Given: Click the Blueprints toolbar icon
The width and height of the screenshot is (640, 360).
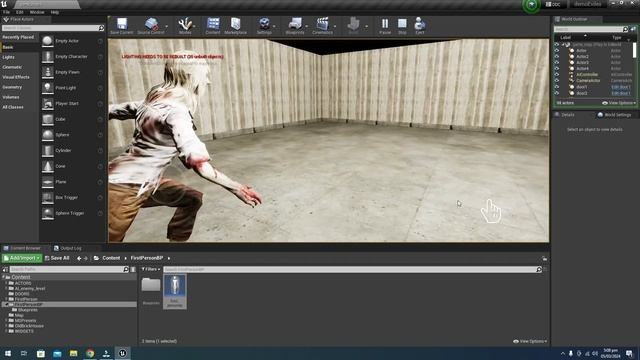Looking at the screenshot, I should pyautogui.click(x=295, y=26).
